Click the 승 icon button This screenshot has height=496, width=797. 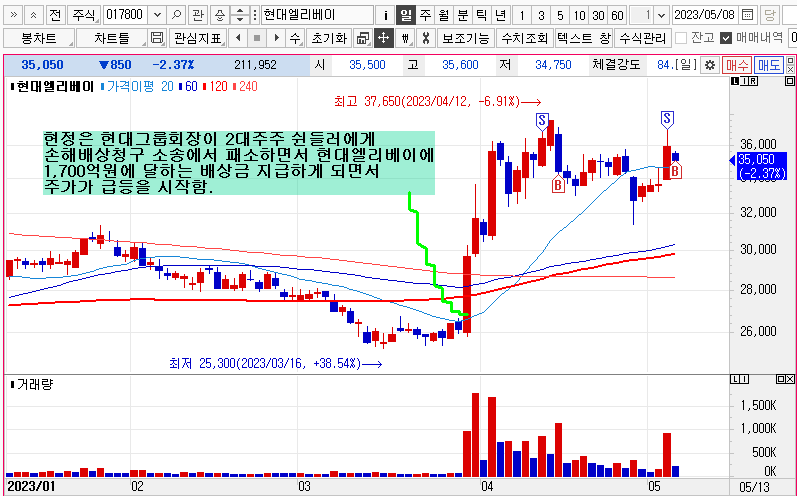pyautogui.click(x=220, y=15)
